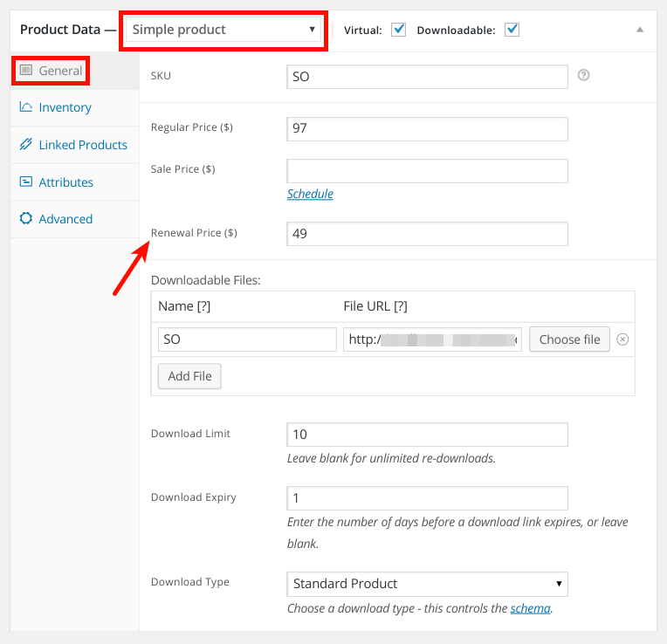
Task: Open the Simple product type dropdown
Action: coord(223,30)
